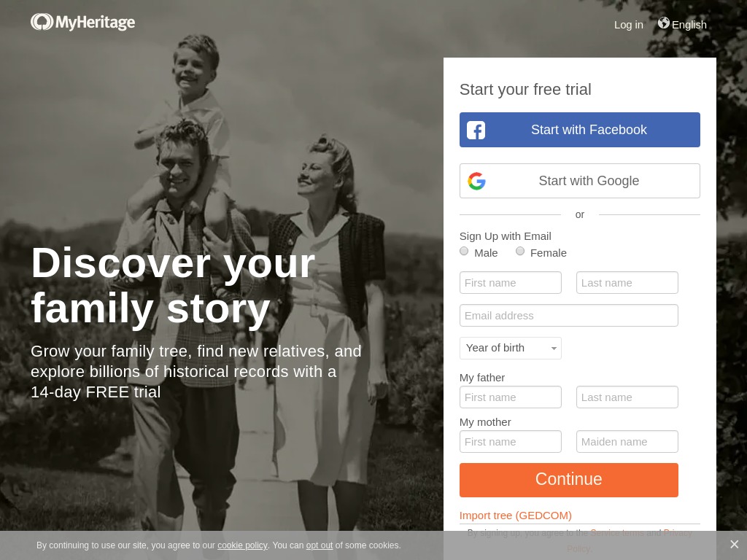Click the MyHeritage logo
747x560 pixels.
click(83, 22)
